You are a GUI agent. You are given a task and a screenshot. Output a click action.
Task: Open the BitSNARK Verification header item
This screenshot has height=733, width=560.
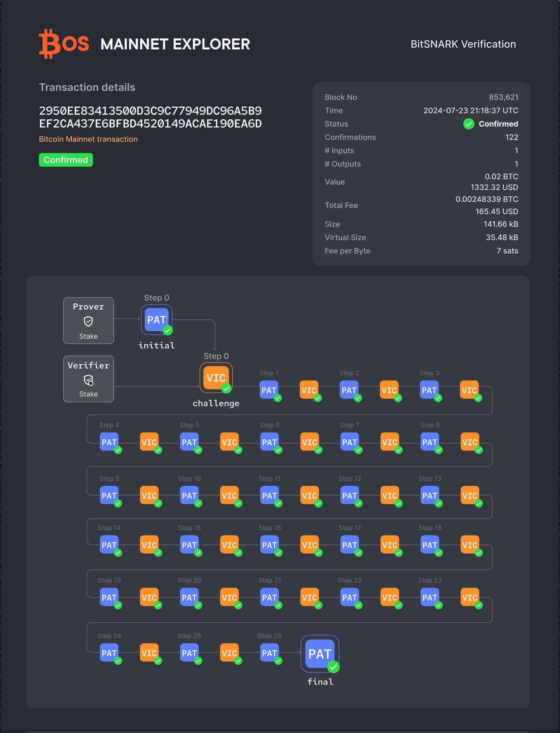pyautogui.click(x=463, y=44)
